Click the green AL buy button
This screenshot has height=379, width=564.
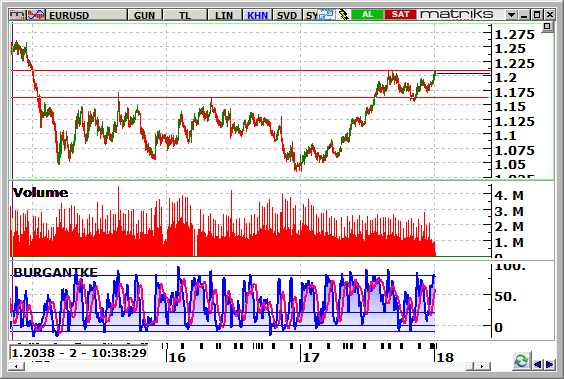click(367, 15)
